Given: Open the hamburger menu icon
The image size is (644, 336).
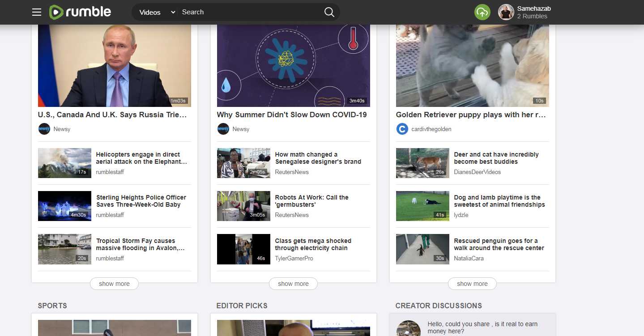Looking at the screenshot, I should (37, 12).
